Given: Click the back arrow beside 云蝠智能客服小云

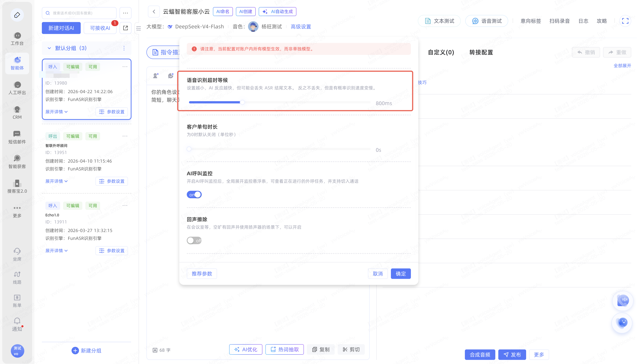Looking at the screenshot, I should click(154, 12).
